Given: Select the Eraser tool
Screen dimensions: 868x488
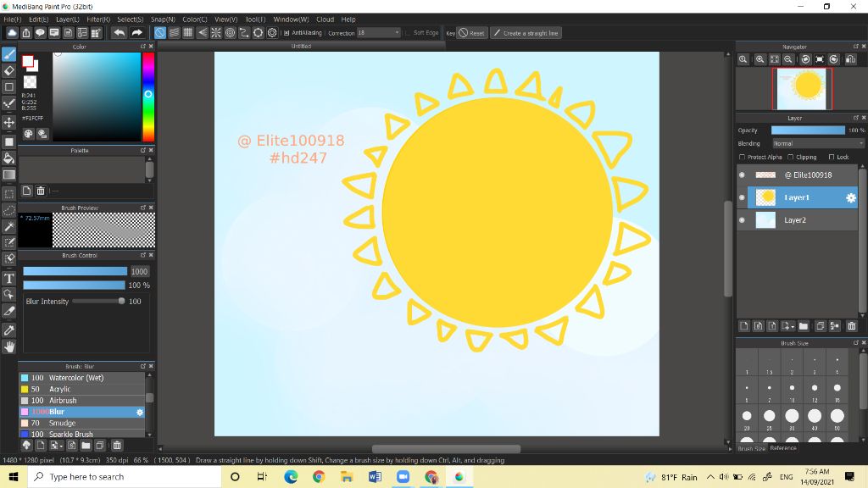Looking at the screenshot, I should (9, 70).
